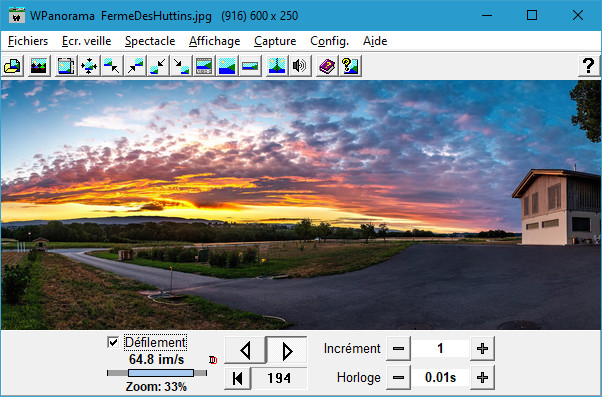Click picture with arrow to lower-right icon

tap(181, 66)
